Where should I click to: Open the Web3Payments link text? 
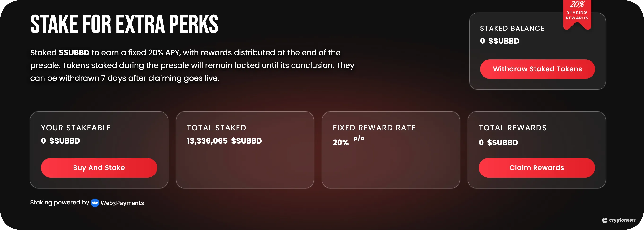click(122, 203)
